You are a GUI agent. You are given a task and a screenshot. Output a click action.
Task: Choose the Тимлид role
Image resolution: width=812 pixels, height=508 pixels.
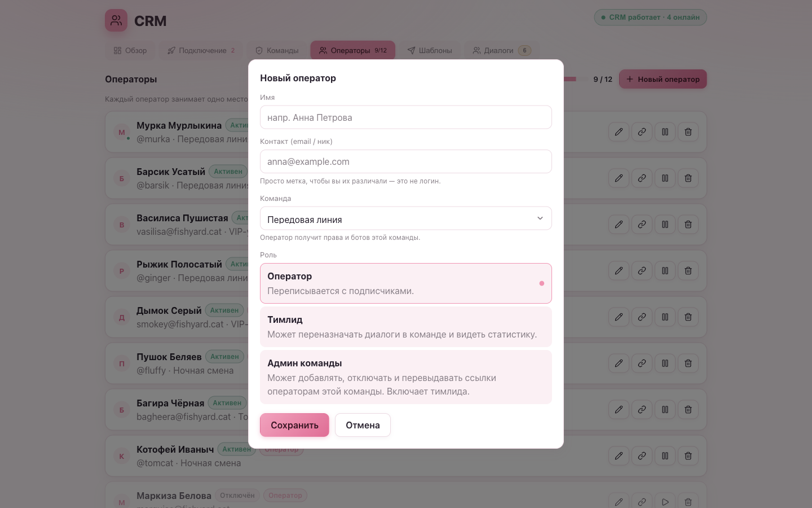[x=406, y=327]
